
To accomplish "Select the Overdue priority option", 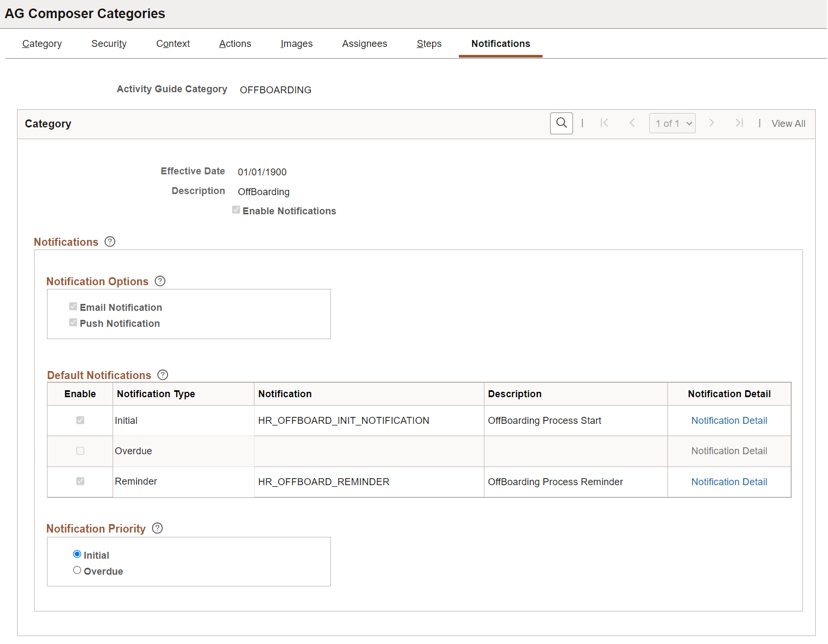I will pos(77,570).
